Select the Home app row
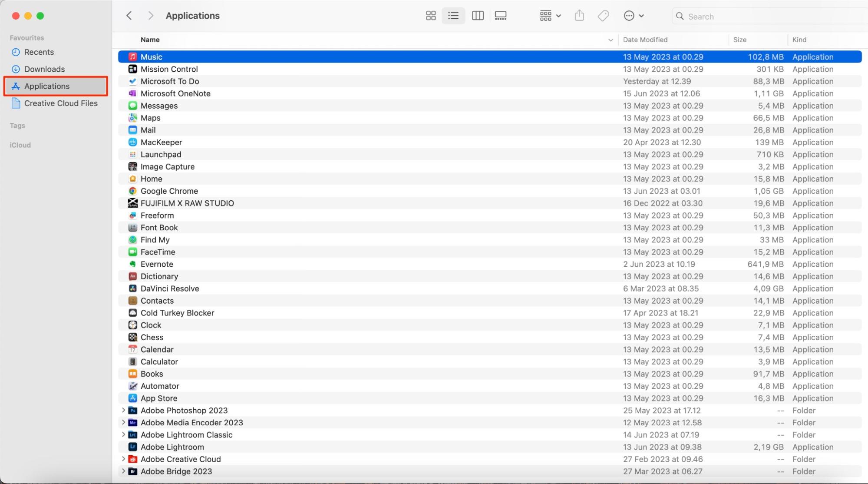Viewport: 868px width, 484px height. pyautogui.click(x=490, y=179)
